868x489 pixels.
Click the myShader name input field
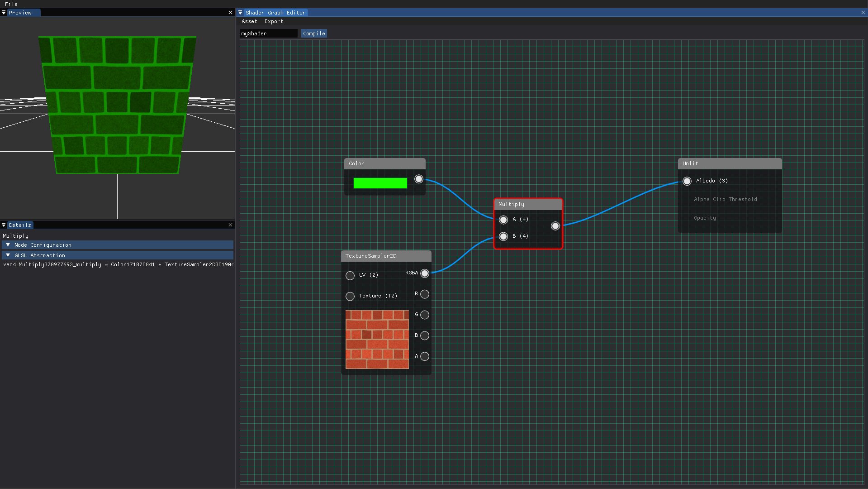[268, 34]
